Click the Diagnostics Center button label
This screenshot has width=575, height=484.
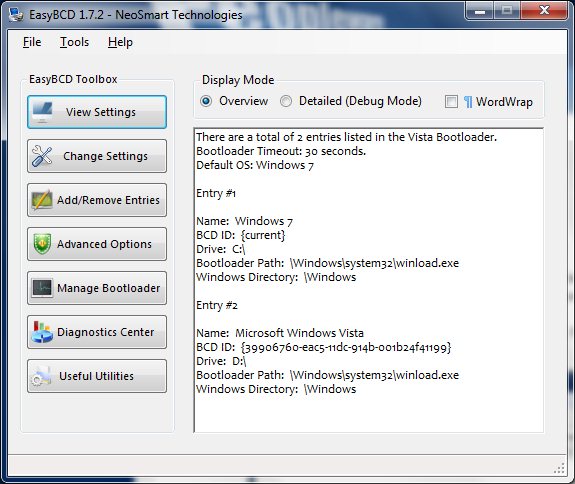[x=106, y=332]
